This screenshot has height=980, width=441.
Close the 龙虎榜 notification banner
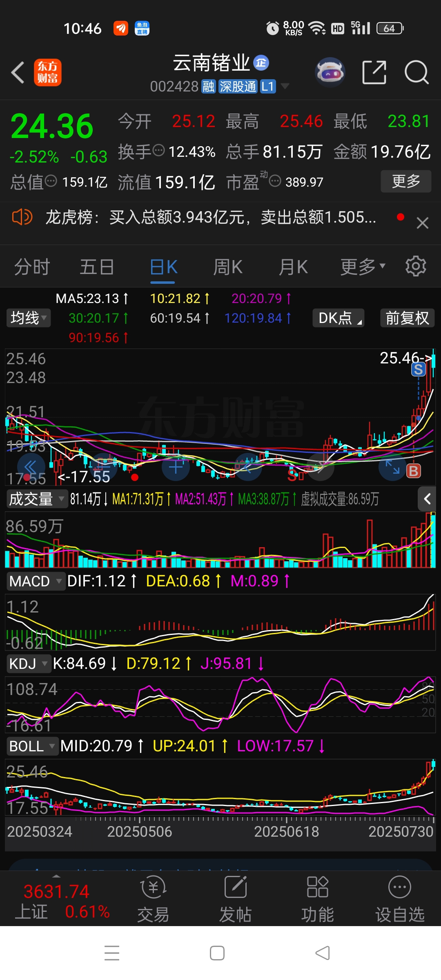tap(423, 223)
